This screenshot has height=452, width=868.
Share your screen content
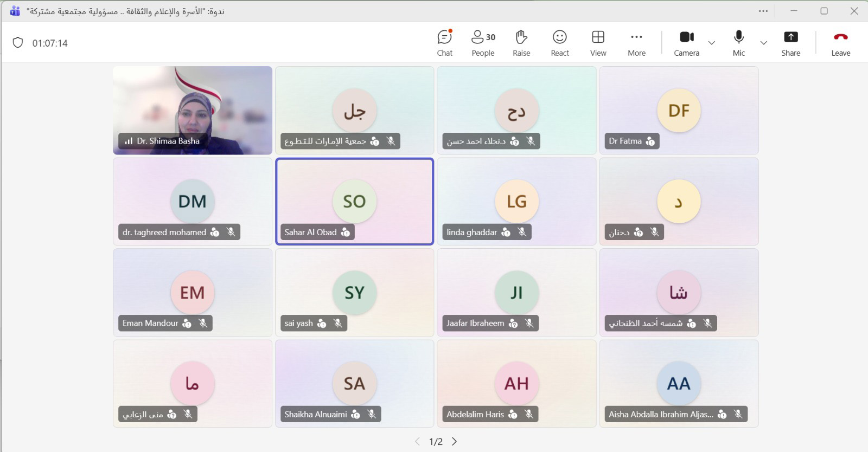click(x=790, y=43)
